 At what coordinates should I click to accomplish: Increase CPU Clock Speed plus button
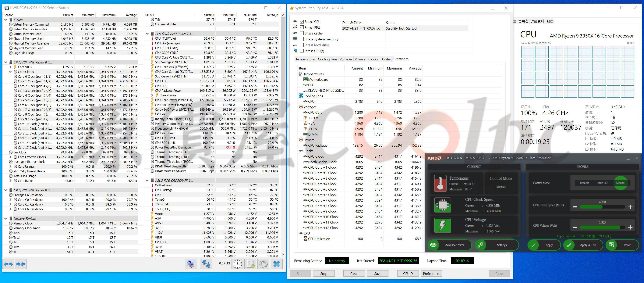pyautogui.click(x=630, y=207)
